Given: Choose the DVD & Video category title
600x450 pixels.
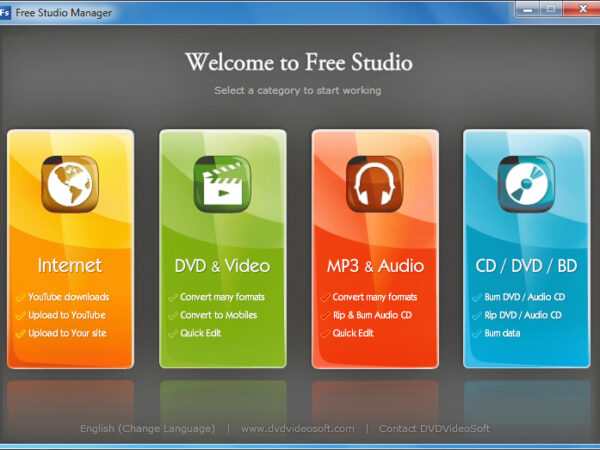Looking at the screenshot, I should [x=223, y=266].
